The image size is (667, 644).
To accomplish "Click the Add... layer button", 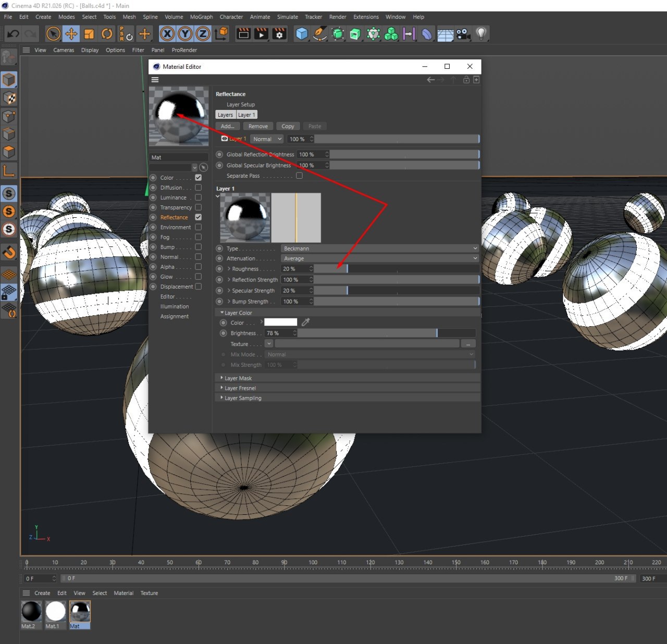I will point(227,126).
